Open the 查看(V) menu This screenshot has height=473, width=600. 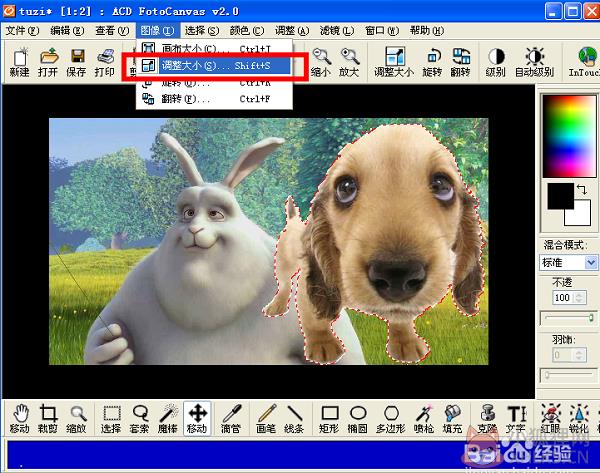pyautogui.click(x=112, y=31)
